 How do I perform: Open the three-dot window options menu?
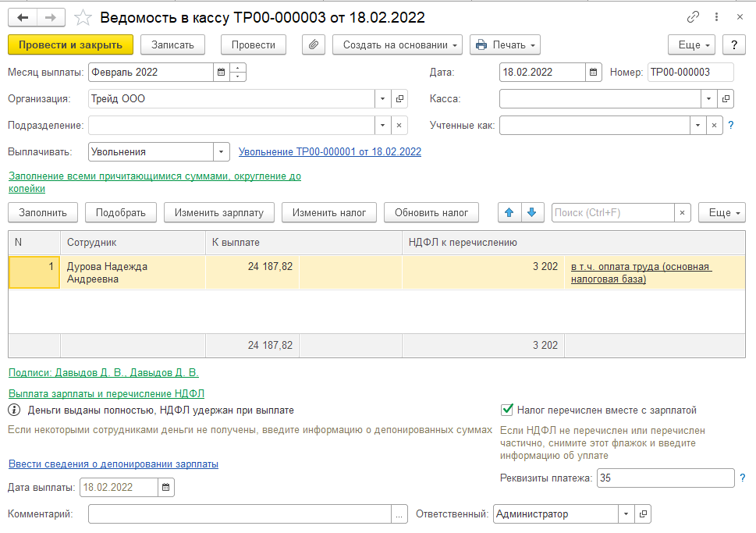pos(716,17)
